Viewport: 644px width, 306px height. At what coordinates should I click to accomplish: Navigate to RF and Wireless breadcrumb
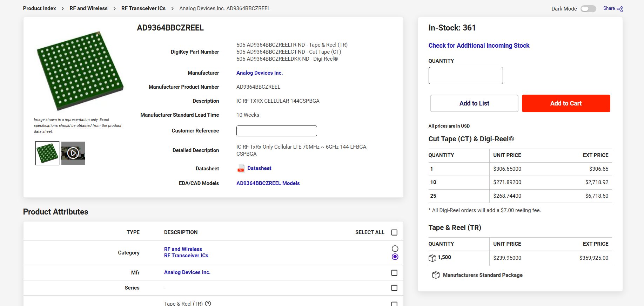88,8
